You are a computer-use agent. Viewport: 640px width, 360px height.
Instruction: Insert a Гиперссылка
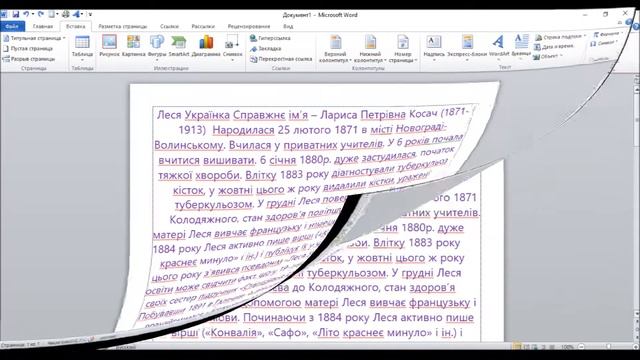pyautogui.click(x=270, y=38)
